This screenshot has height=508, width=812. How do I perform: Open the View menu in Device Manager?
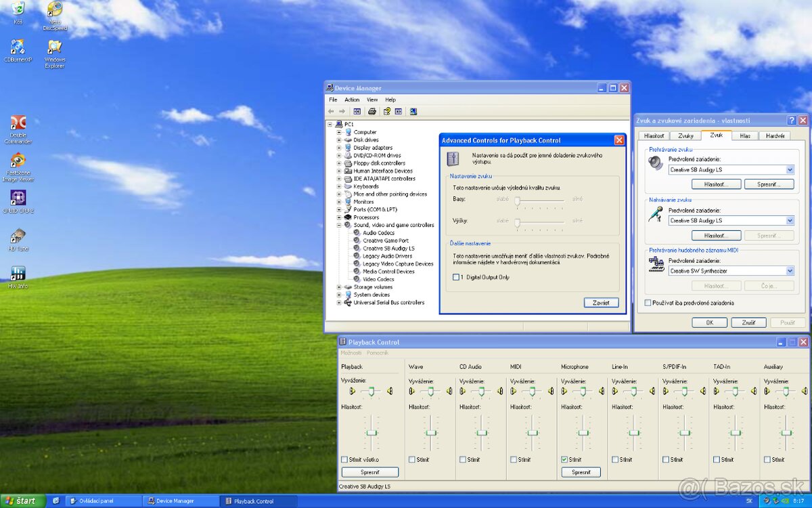(372, 100)
